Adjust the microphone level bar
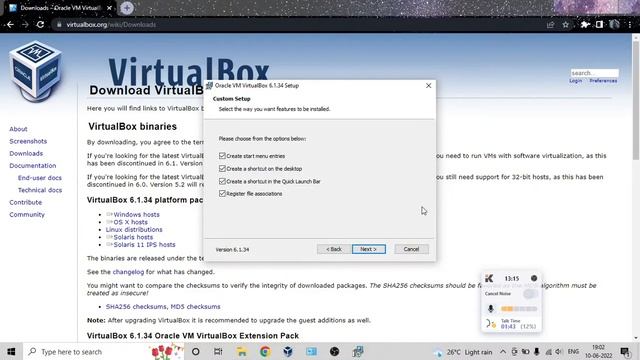Viewport: 640px width, 360px height. pyautogui.click(x=519, y=309)
